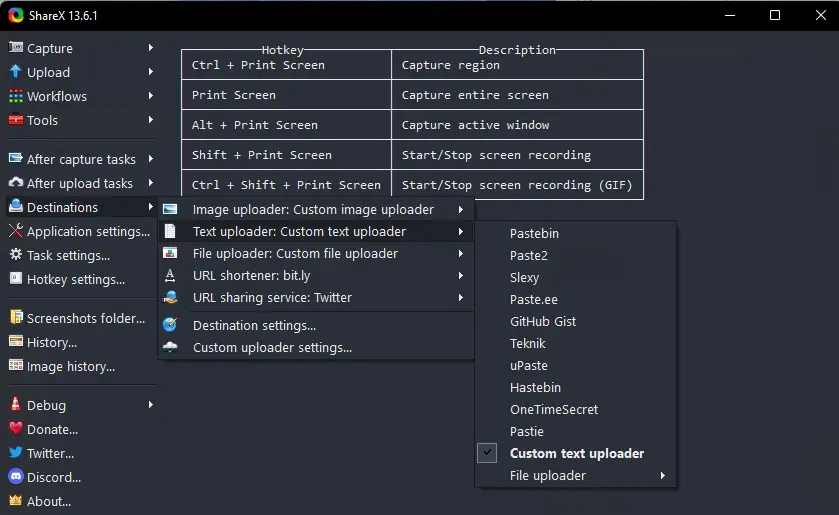The height and width of the screenshot is (515, 839).
Task: Click the Destination settings globe icon
Action: click(x=170, y=324)
